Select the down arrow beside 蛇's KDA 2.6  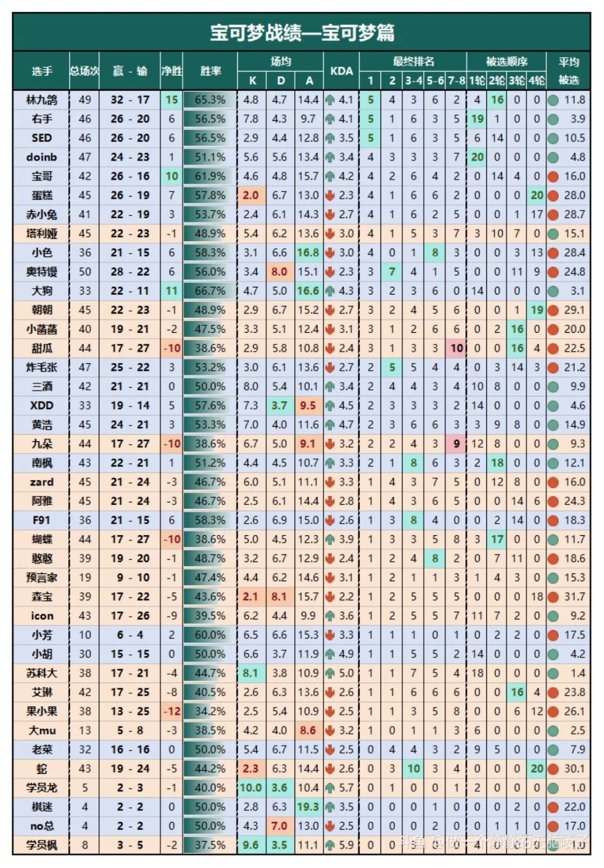(x=330, y=769)
